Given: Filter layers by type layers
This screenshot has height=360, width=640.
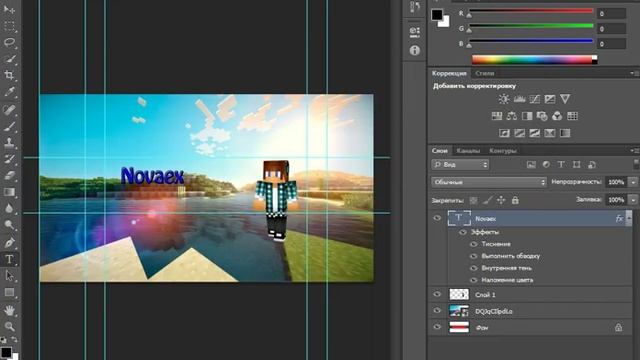Looking at the screenshot, I should point(561,164).
